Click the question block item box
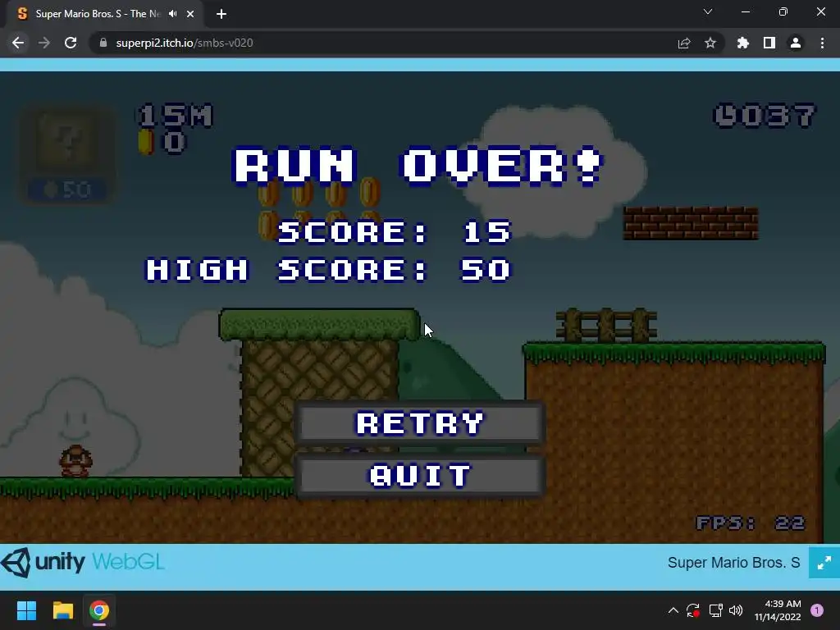840x630 pixels. click(67, 155)
